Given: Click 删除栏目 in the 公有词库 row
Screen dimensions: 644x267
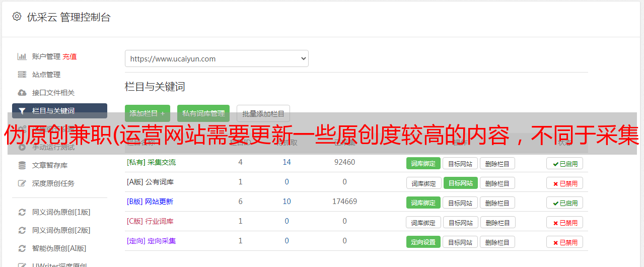Looking at the screenshot, I should click(x=497, y=183).
